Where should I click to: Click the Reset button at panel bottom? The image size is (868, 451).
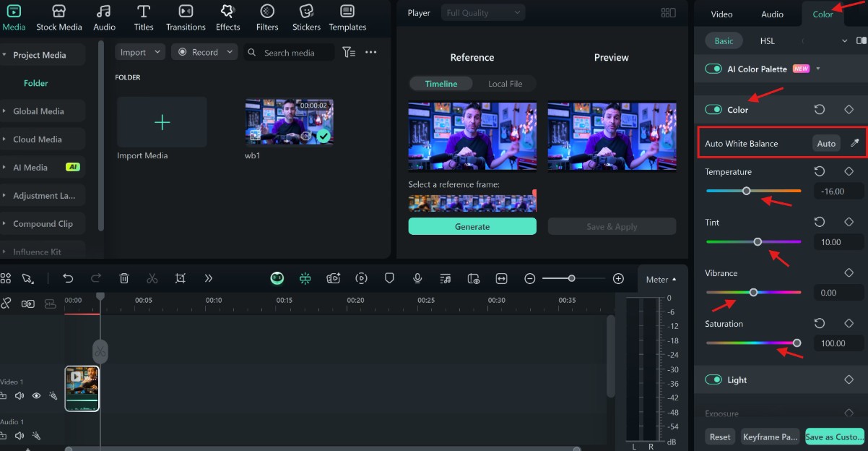click(720, 437)
